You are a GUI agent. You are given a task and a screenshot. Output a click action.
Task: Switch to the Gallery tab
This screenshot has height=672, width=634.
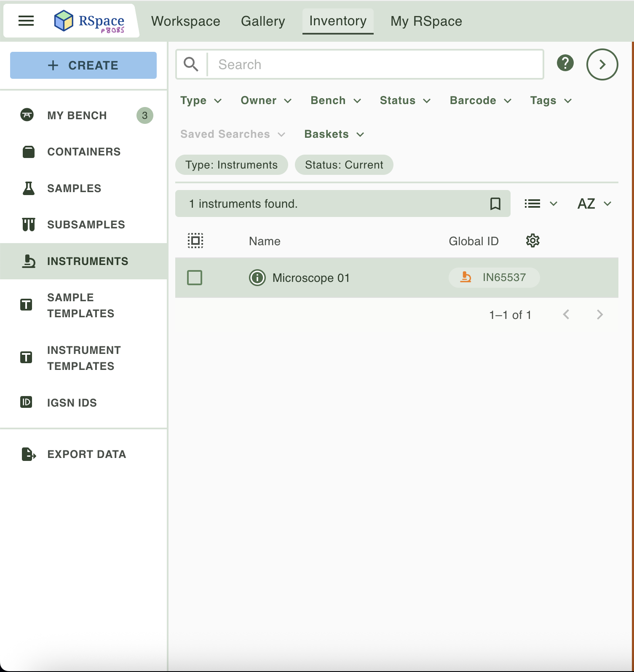click(263, 21)
